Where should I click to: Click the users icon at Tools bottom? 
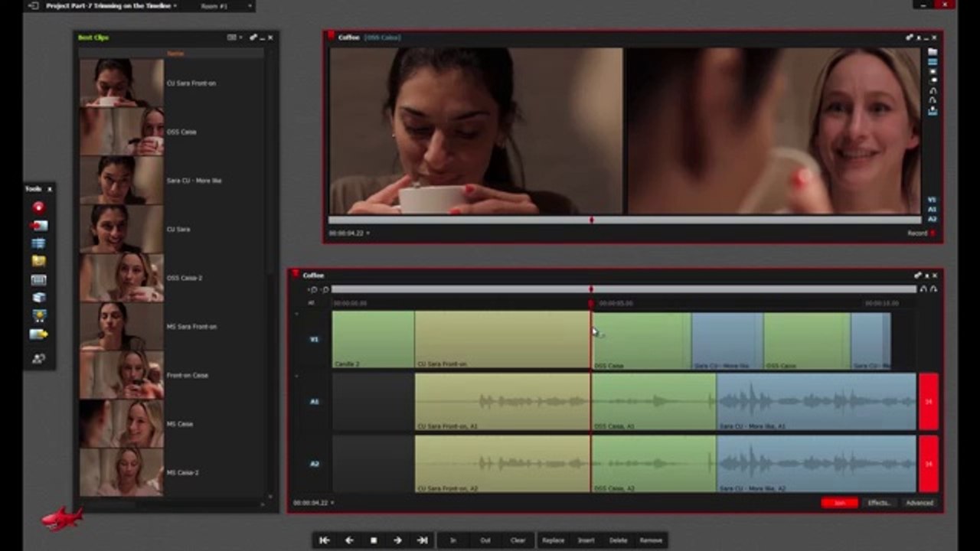tap(38, 358)
